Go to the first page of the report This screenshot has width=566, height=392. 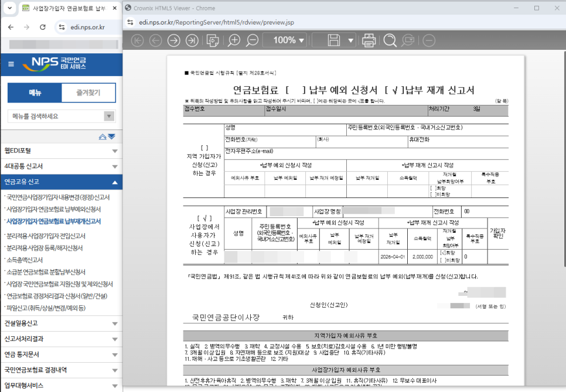pos(137,40)
